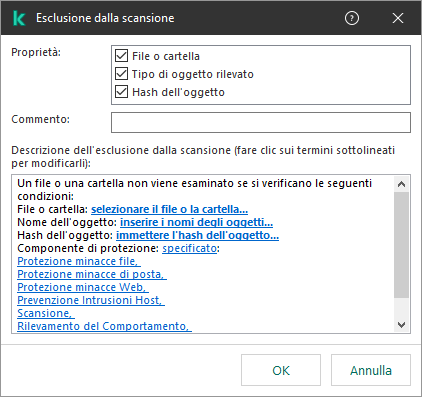Focus the Commento input field
The image size is (422, 397).
pos(261,122)
